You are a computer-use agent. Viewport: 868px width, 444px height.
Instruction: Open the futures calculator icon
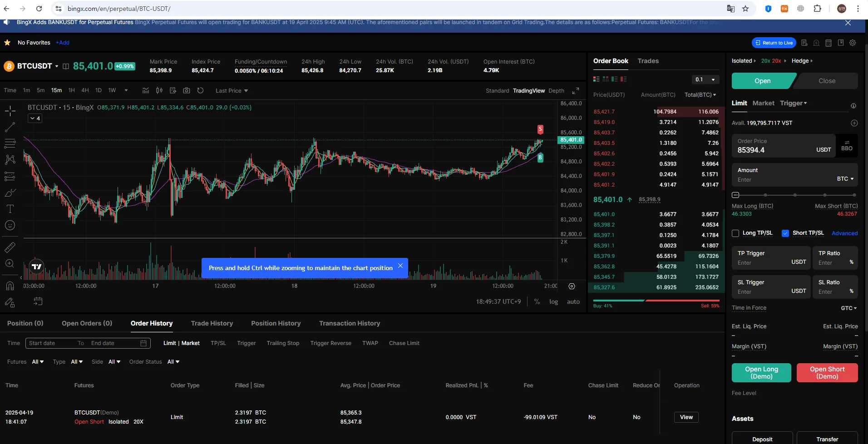pyautogui.click(x=829, y=43)
